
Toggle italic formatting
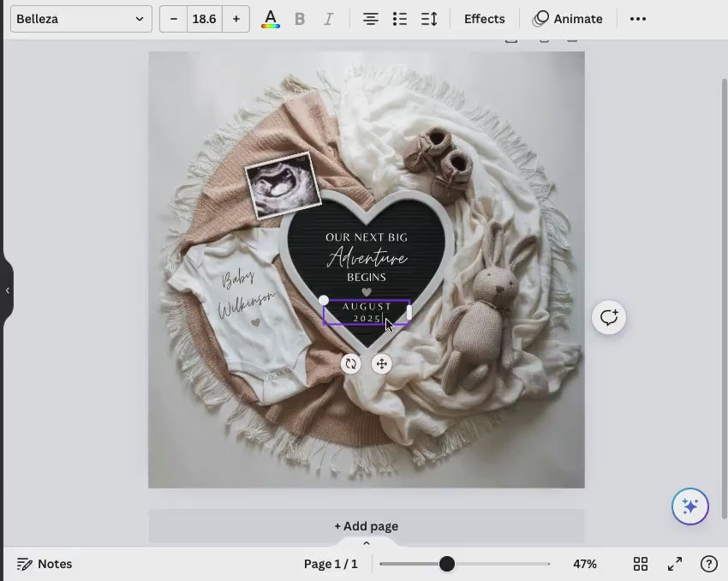328,19
